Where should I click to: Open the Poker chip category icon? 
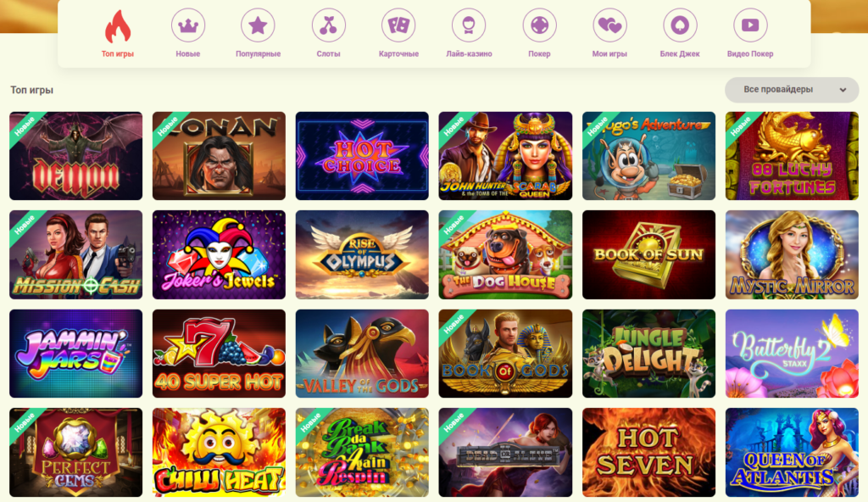tap(539, 25)
